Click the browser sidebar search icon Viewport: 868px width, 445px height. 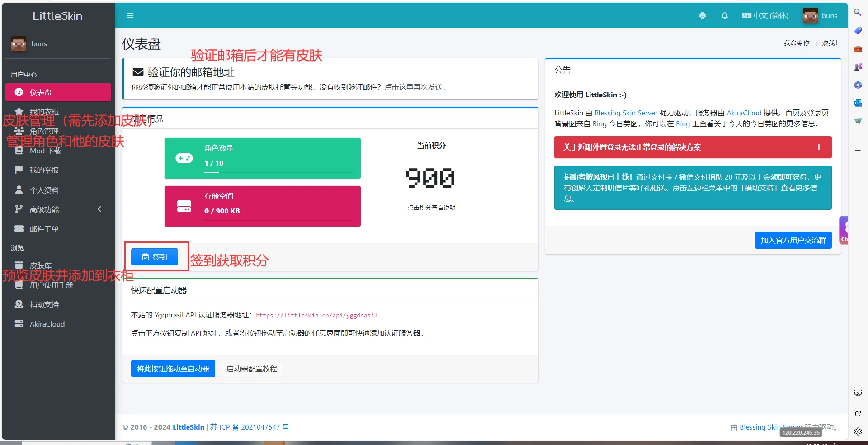[858, 13]
